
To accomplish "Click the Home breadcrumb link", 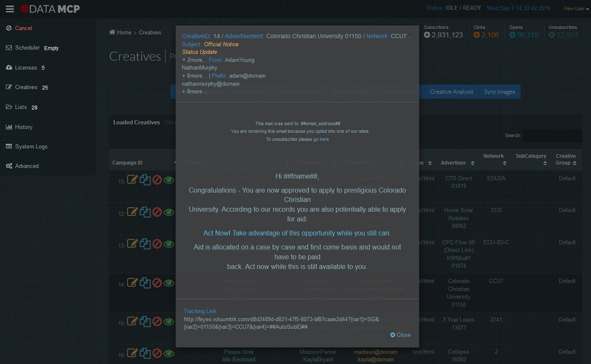I will coord(120,32).
